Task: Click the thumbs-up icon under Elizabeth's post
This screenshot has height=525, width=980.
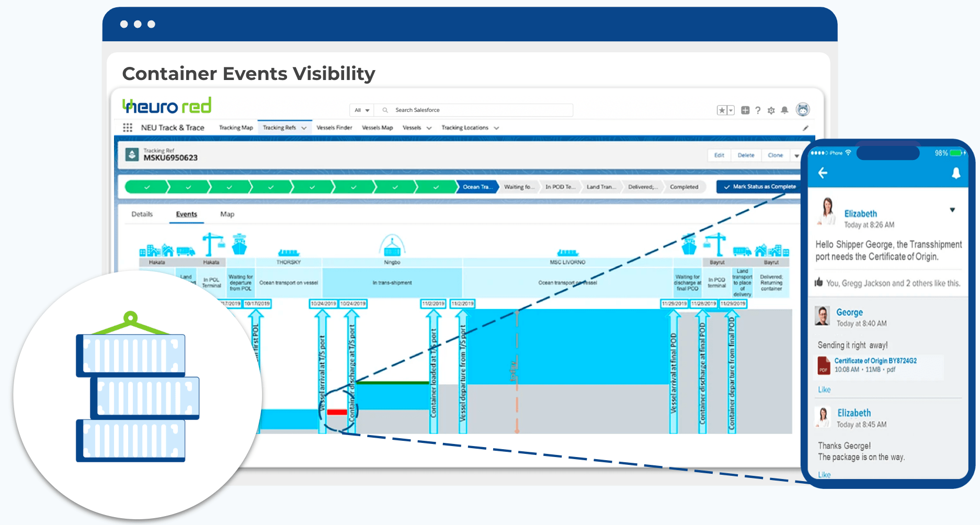Action: pyautogui.click(x=818, y=283)
